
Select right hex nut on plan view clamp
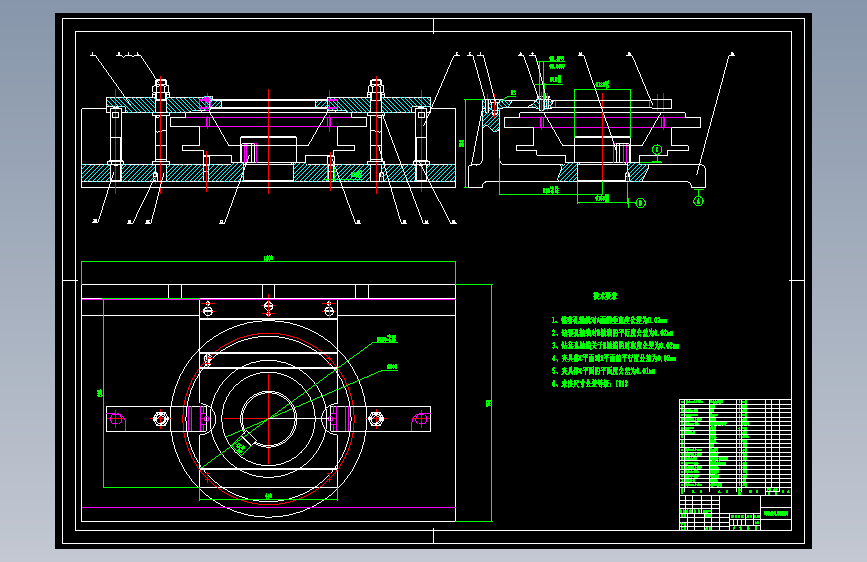tap(376, 419)
